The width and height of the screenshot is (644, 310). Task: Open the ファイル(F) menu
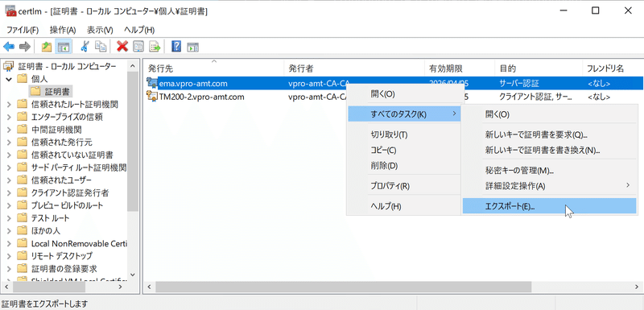coord(23,30)
